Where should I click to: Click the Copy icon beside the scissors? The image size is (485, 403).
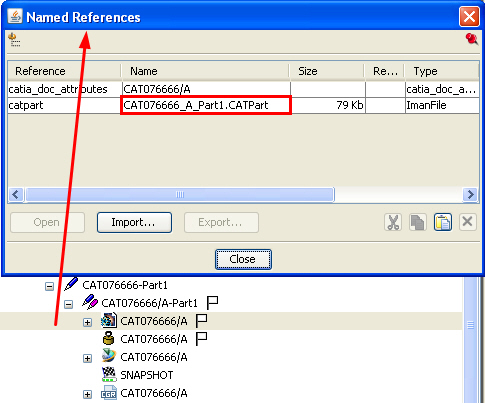coord(418,222)
